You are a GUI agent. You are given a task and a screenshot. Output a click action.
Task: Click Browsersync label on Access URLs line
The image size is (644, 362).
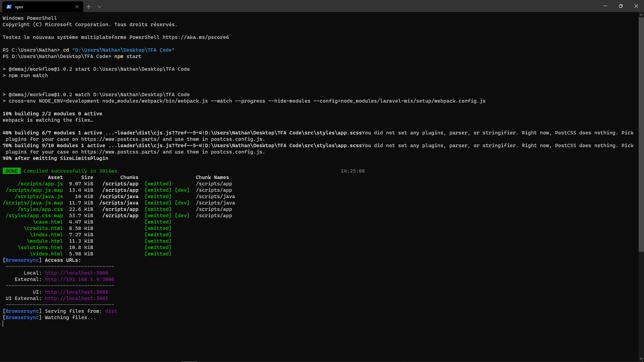[x=22, y=260]
